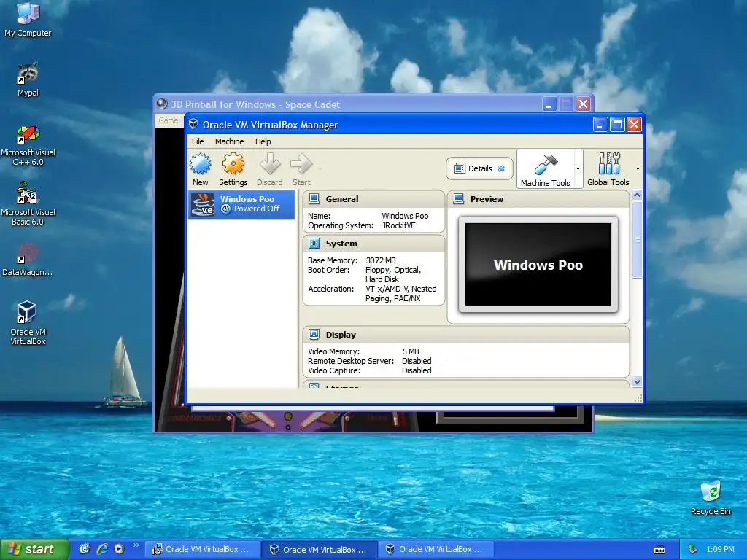Select Microsoft Visual Basic 6.0 desktop icon
The image size is (747, 560).
tap(27, 193)
